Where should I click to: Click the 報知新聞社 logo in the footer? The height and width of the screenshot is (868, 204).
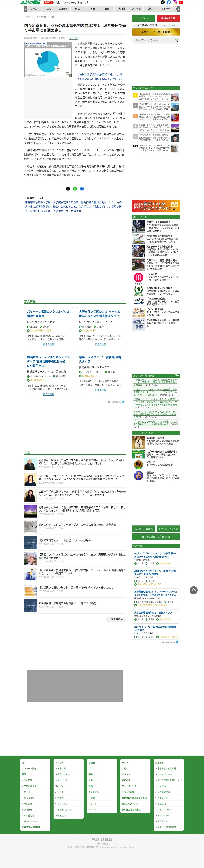[102, 839]
